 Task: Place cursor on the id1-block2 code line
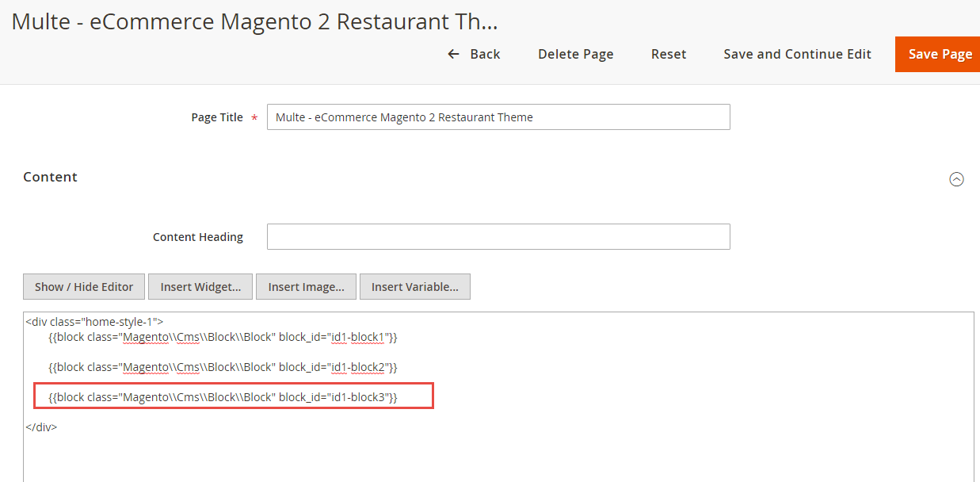[x=222, y=367]
